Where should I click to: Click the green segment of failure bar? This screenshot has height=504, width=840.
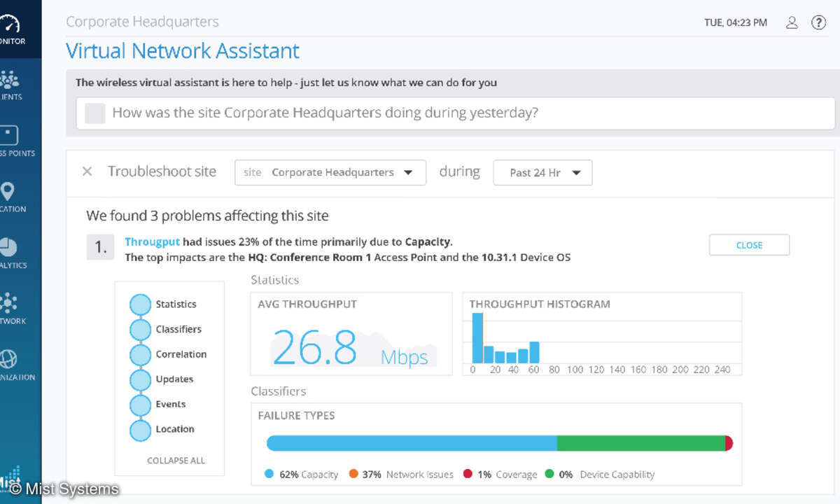click(x=641, y=443)
